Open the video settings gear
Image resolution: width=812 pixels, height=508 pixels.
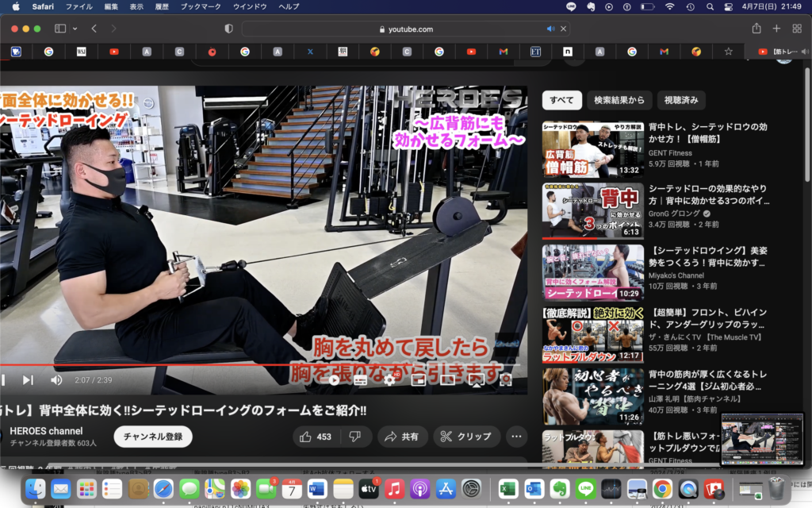pos(389,380)
